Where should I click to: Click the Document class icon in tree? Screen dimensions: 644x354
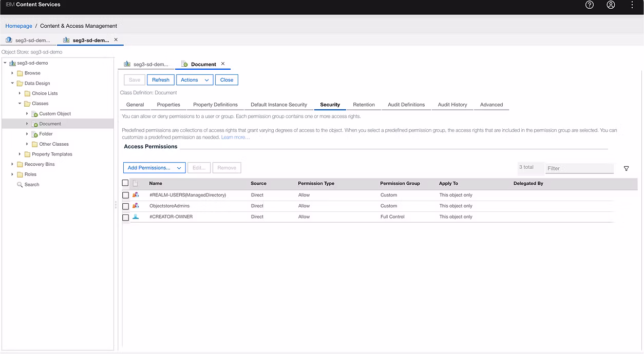[35, 124]
